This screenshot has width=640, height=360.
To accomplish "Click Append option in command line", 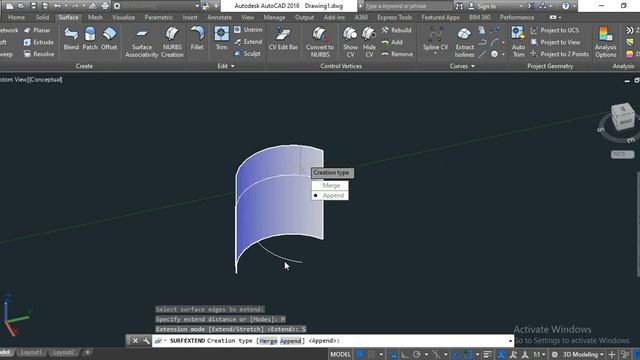I will (x=290, y=341).
